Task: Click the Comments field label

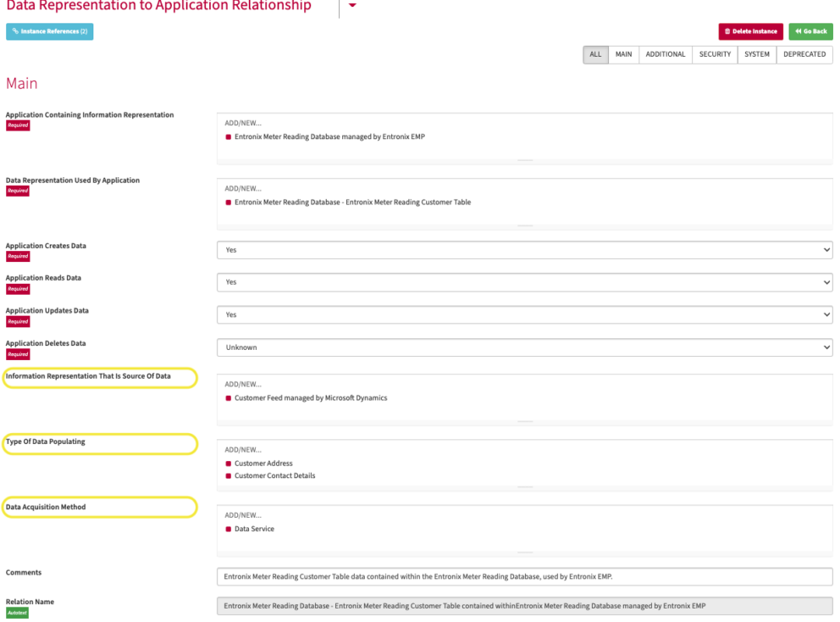Action: click(24, 573)
